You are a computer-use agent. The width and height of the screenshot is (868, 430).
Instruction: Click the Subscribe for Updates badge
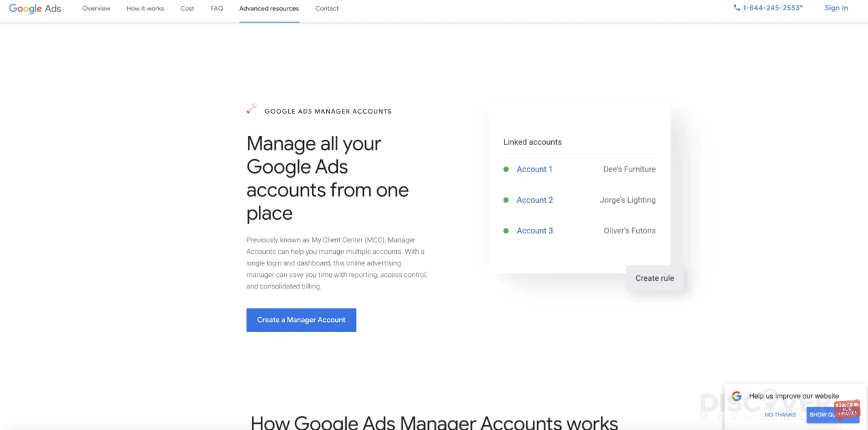tap(847, 409)
